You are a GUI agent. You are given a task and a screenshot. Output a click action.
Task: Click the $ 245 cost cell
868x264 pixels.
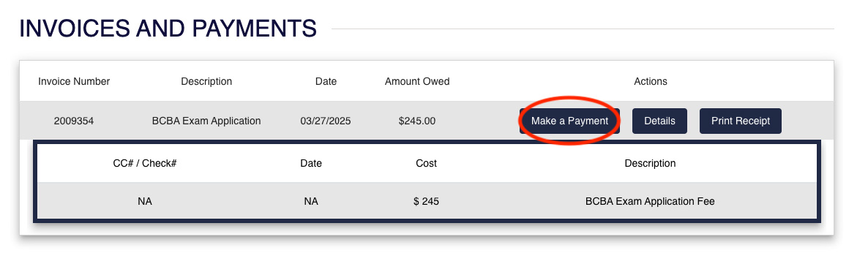click(426, 201)
